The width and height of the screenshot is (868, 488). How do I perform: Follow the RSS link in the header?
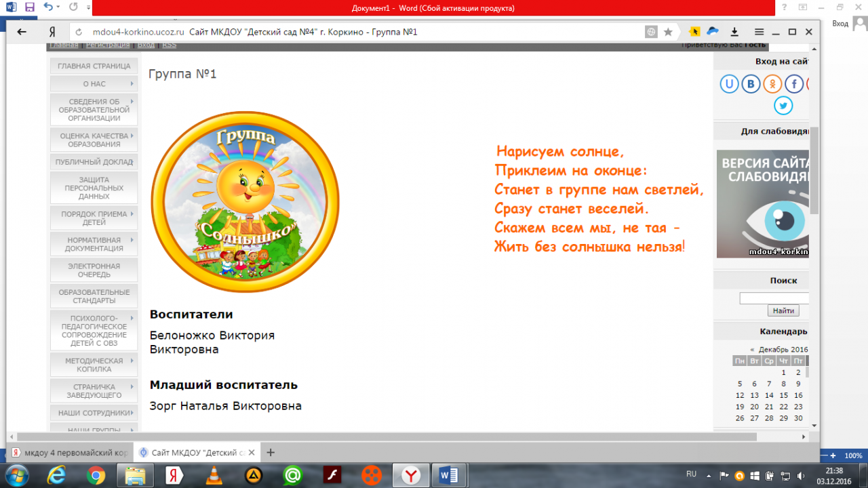click(x=169, y=45)
